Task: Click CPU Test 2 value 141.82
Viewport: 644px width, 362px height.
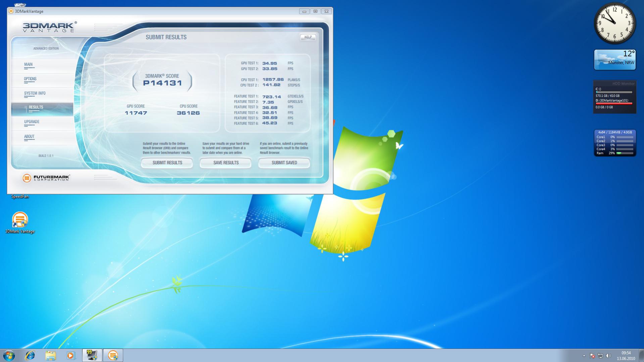Action: pyautogui.click(x=271, y=85)
